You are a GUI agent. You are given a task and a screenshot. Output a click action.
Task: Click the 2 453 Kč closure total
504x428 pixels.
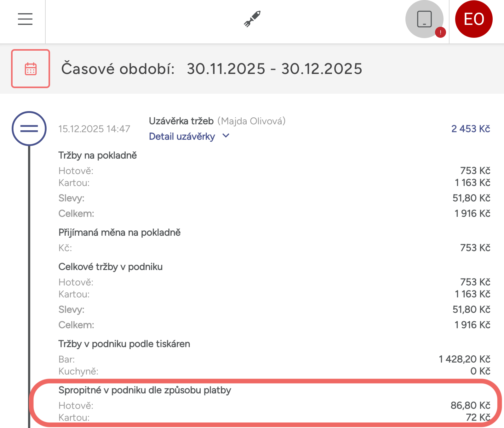click(x=471, y=129)
